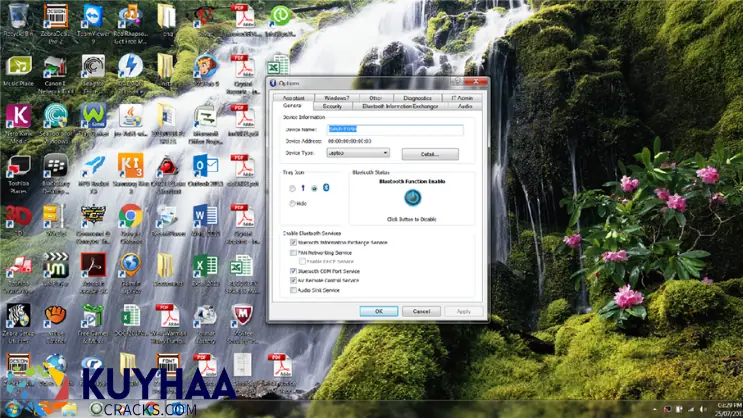Open the Google Chrome desktop shortcut
743x418 pixels.
tap(130, 216)
